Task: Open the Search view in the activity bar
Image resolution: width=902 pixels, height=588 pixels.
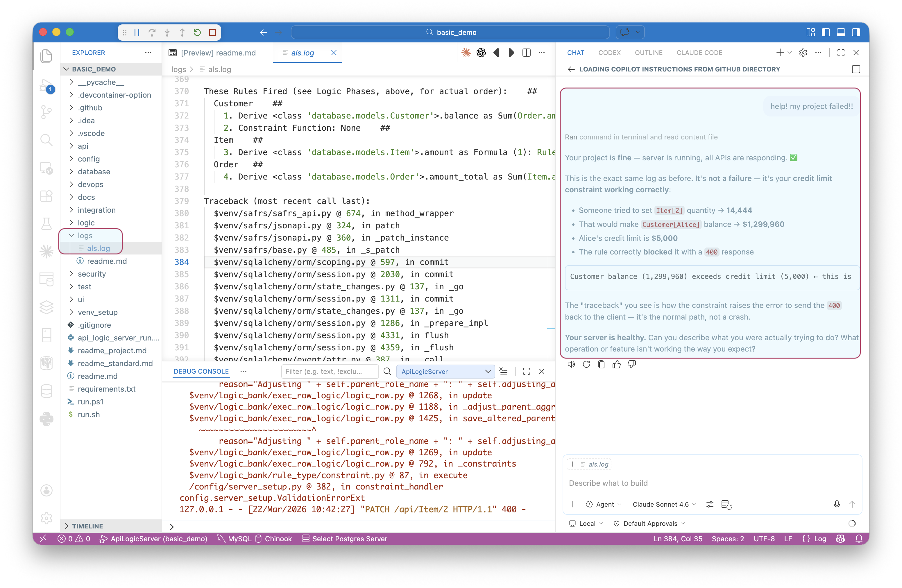Action: coord(46,140)
